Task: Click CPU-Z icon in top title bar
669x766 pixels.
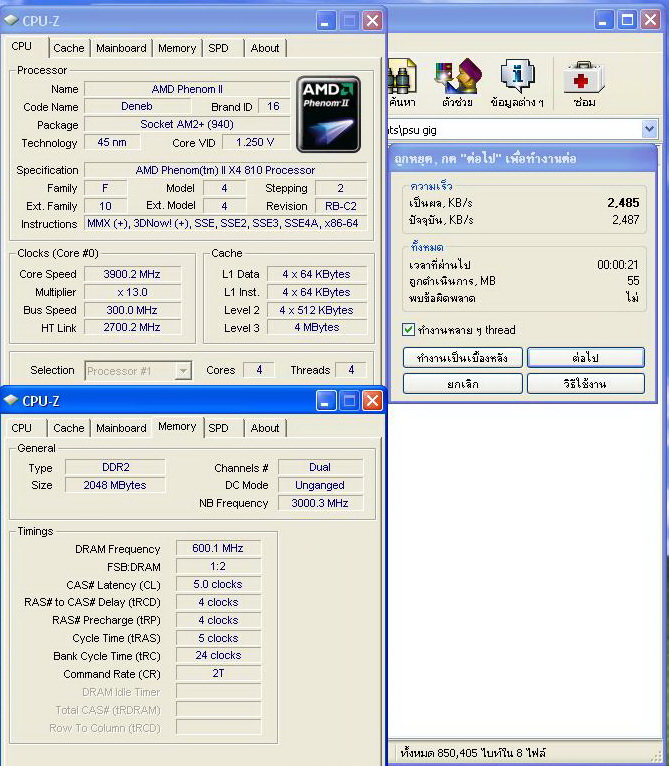Action: [x=11, y=20]
